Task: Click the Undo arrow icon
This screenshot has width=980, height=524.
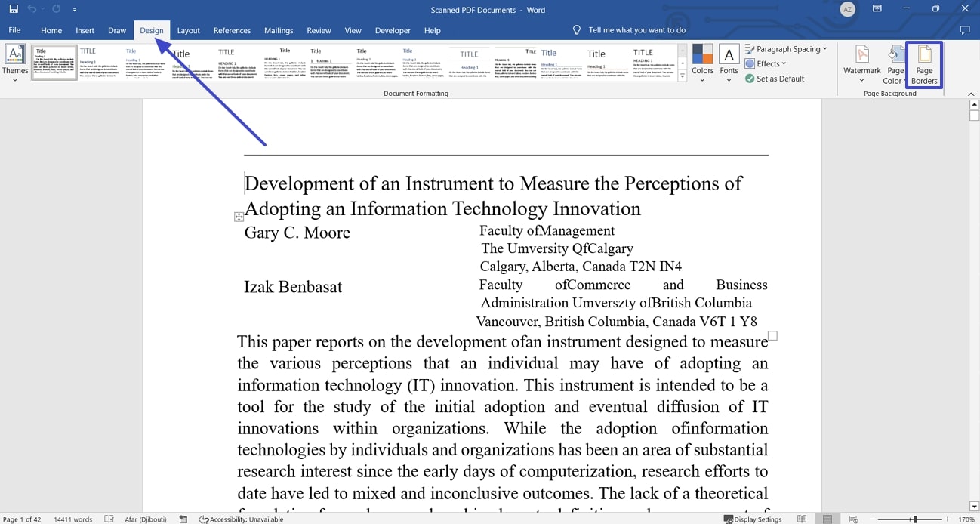Action: tap(32, 9)
